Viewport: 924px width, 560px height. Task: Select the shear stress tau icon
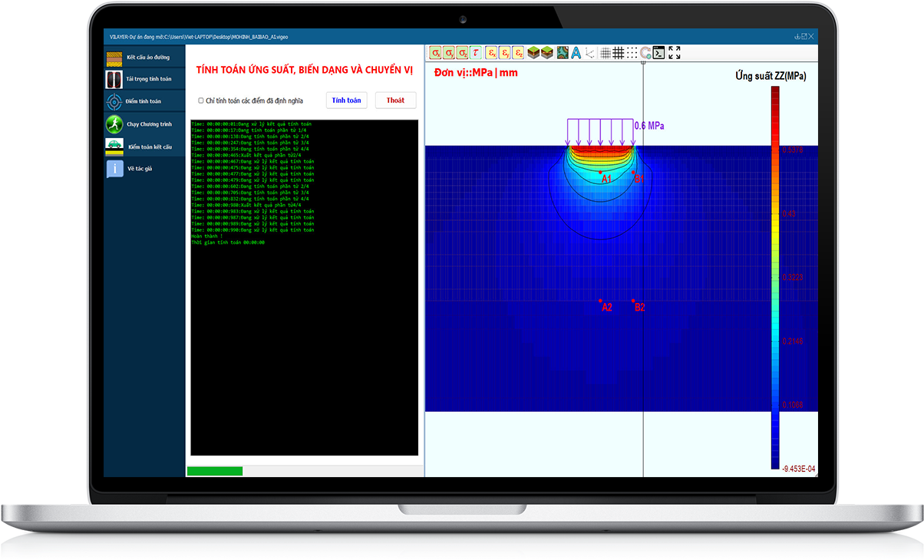tap(476, 53)
